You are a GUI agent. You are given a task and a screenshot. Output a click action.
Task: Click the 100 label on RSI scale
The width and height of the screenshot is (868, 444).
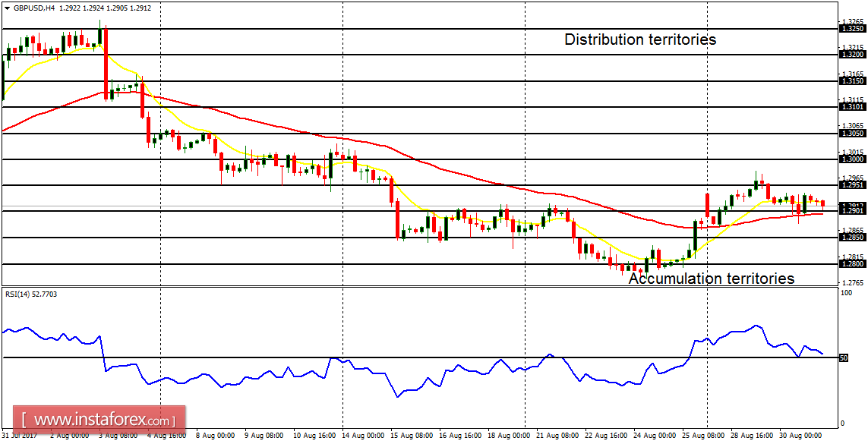point(847,292)
